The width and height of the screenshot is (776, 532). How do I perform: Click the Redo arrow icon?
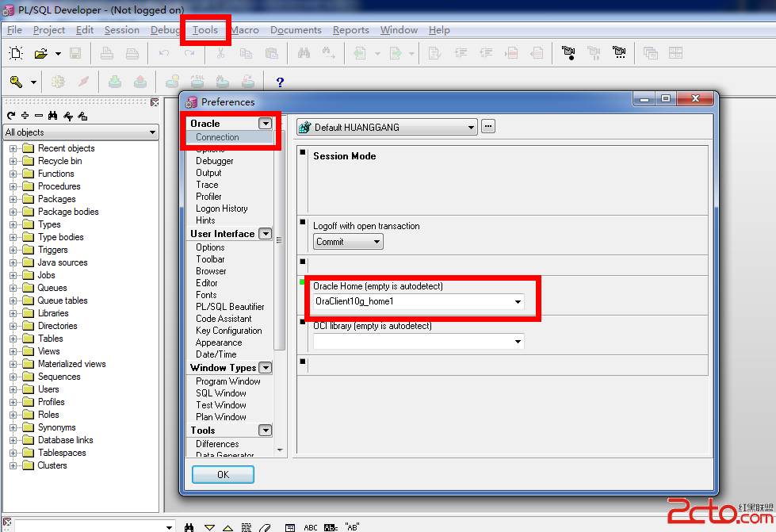(x=189, y=53)
